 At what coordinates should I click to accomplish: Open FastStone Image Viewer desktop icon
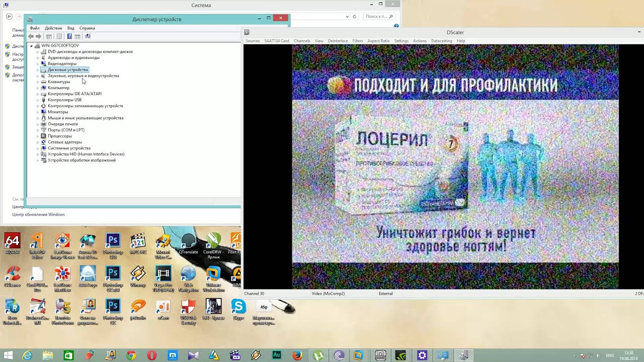(x=62, y=246)
